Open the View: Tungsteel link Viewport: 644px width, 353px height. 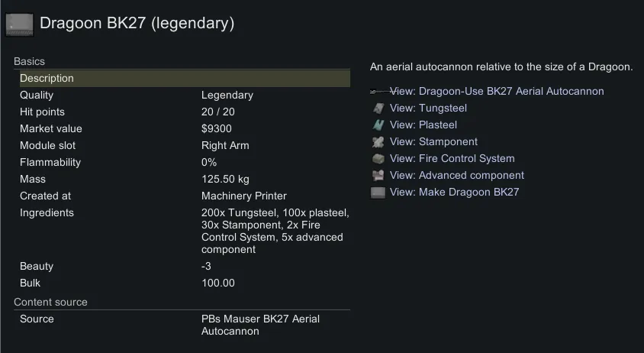tap(428, 108)
